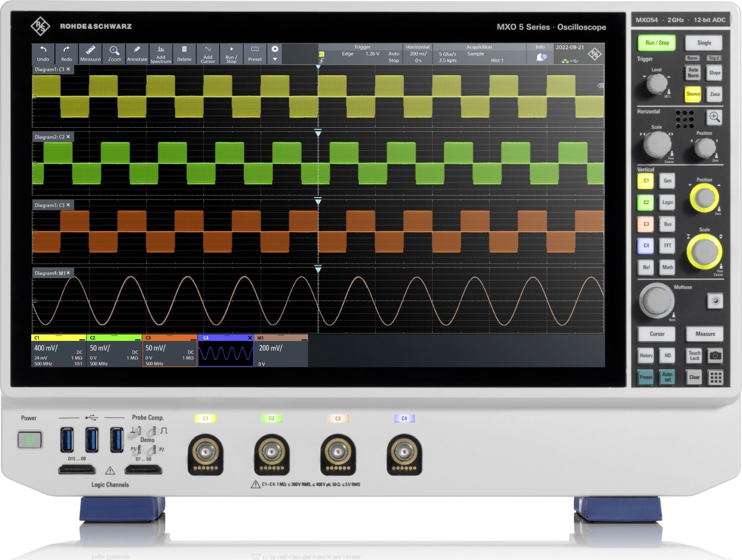Push the Horizontal Scale knob
Image resolution: width=742 pixels, height=560 pixels.
[x=658, y=144]
